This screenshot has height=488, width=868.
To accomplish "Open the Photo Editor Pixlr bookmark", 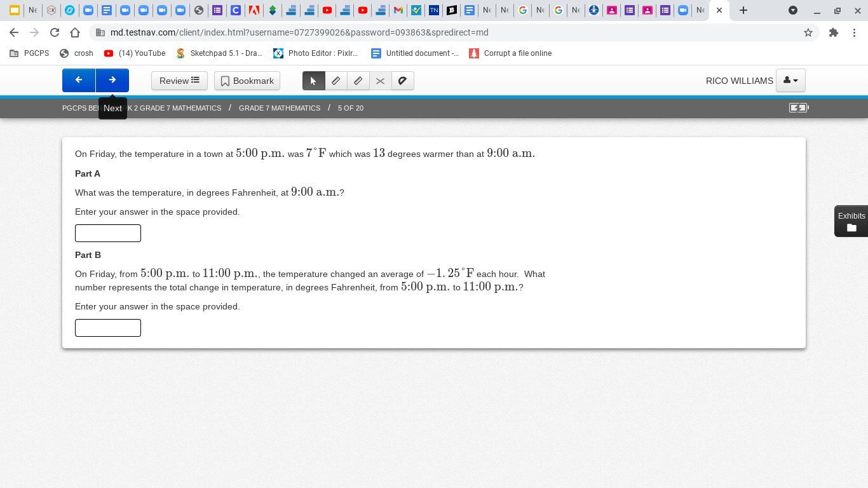I will coord(316,53).
